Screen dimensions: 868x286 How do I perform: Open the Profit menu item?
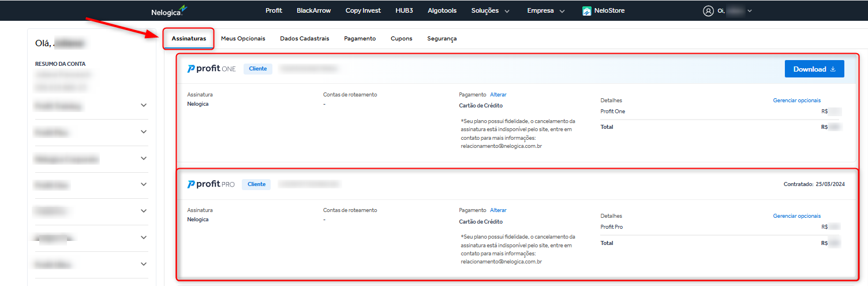point(274,10)
